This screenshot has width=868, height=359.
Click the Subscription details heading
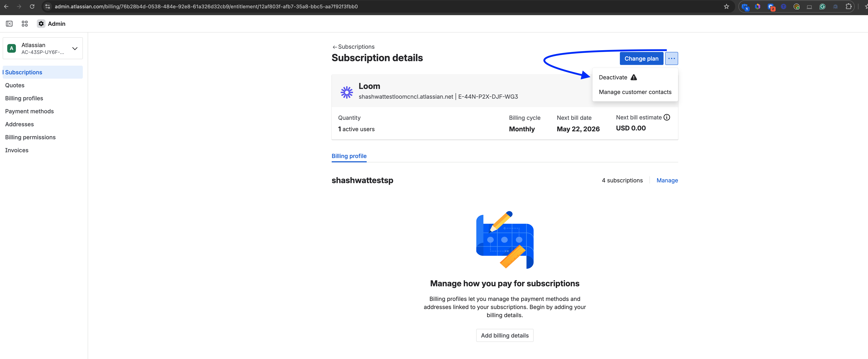pyautogui.click(x=377, y=58)
